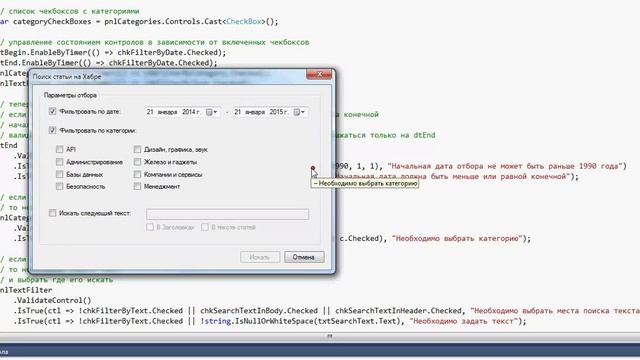This screenshot has height=360, width=640.
Task: Click the Параметры отбора group label
Action: coord(70,95)
